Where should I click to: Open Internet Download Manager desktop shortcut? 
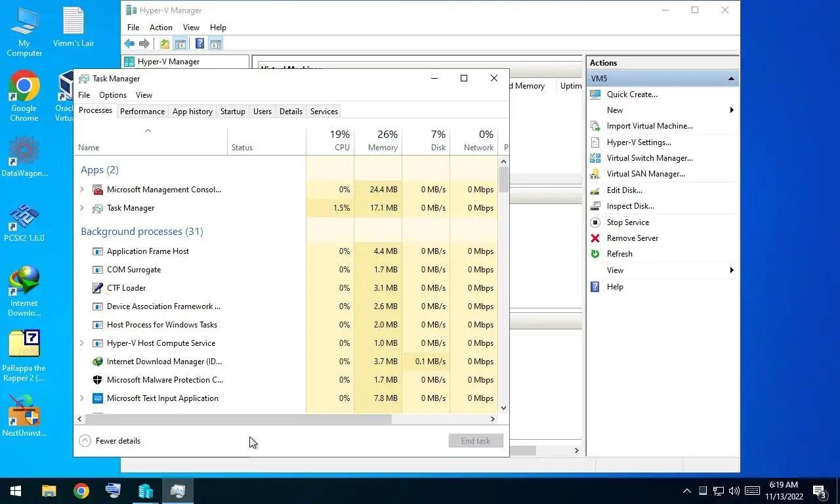coord(24,291)
